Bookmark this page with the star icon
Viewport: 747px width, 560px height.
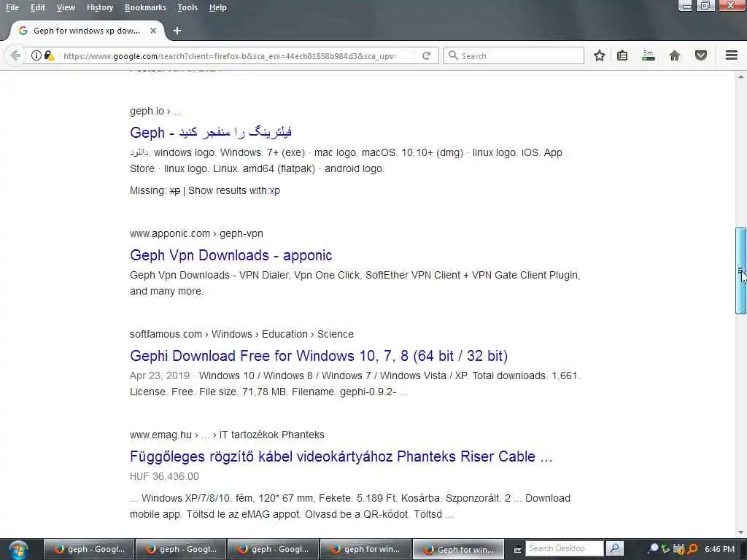click(x=600, y=55)
